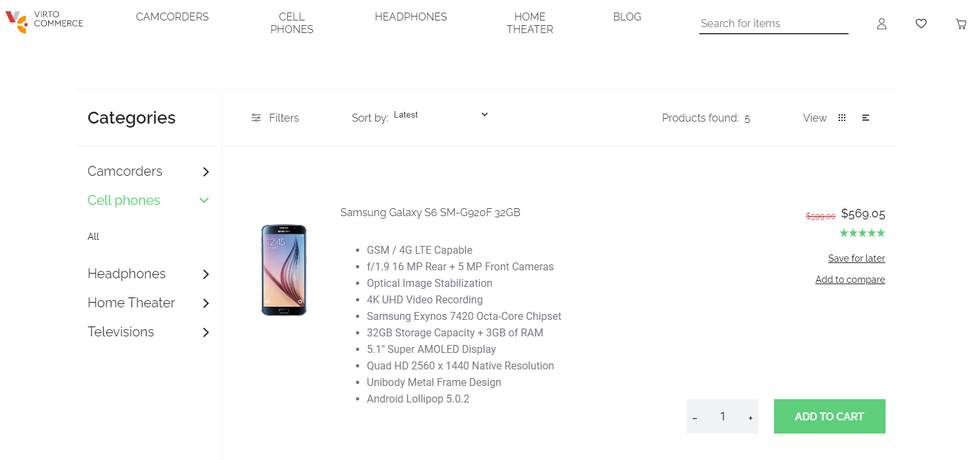The image size is (980, 460).
Task: Navigate to the BLOG section
Action: pyautogui.click(x=627, y=17)
